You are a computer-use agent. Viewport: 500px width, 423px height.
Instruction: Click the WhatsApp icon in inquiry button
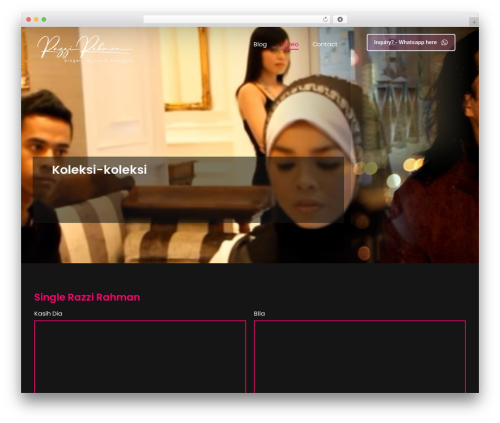point(444,42)
